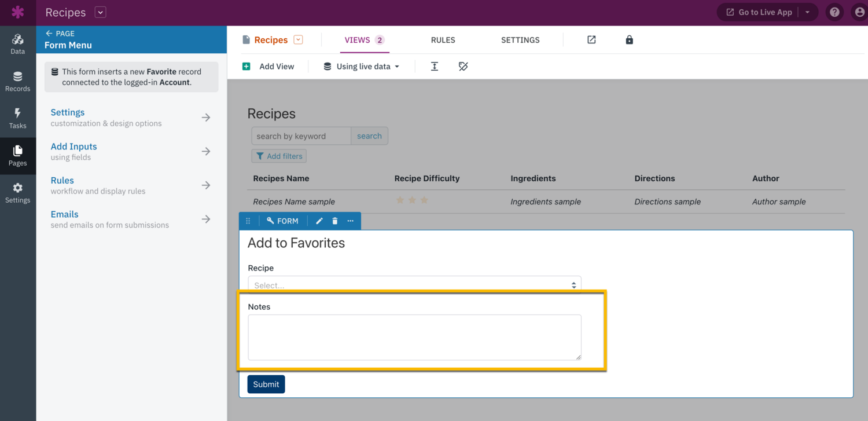Go to Records in left sidebar
The height and width of the screenshot is (421, 868).
point(17,82)
